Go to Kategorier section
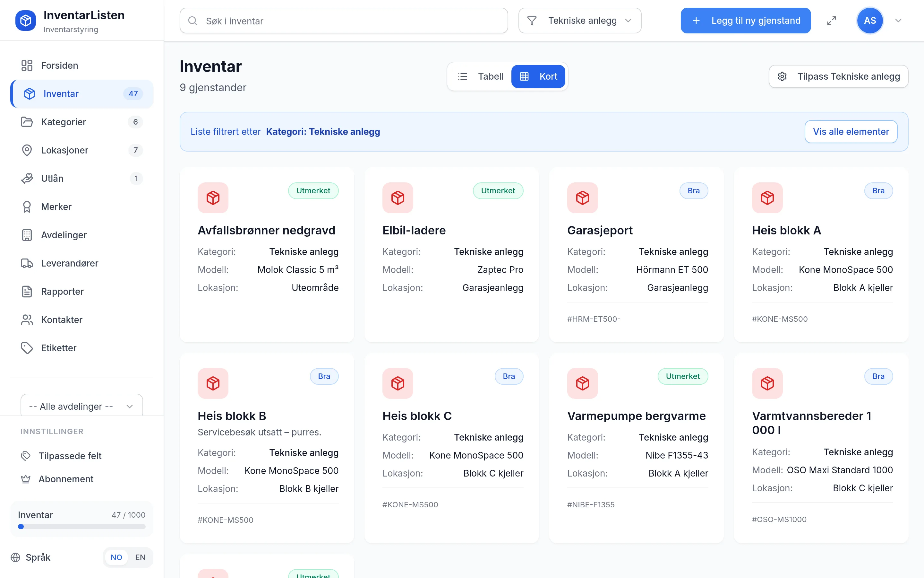924x578 pixels. tap(82, 122)
